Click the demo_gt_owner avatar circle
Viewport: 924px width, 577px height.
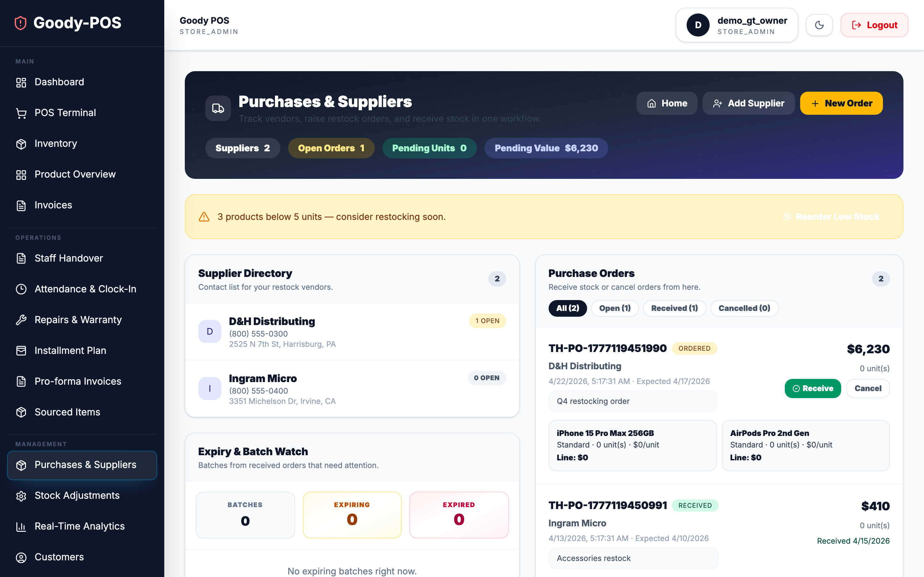698,25
